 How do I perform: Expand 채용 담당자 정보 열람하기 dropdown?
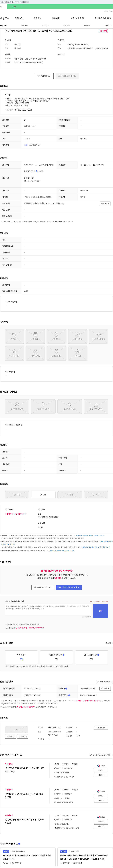coord(69,587)
